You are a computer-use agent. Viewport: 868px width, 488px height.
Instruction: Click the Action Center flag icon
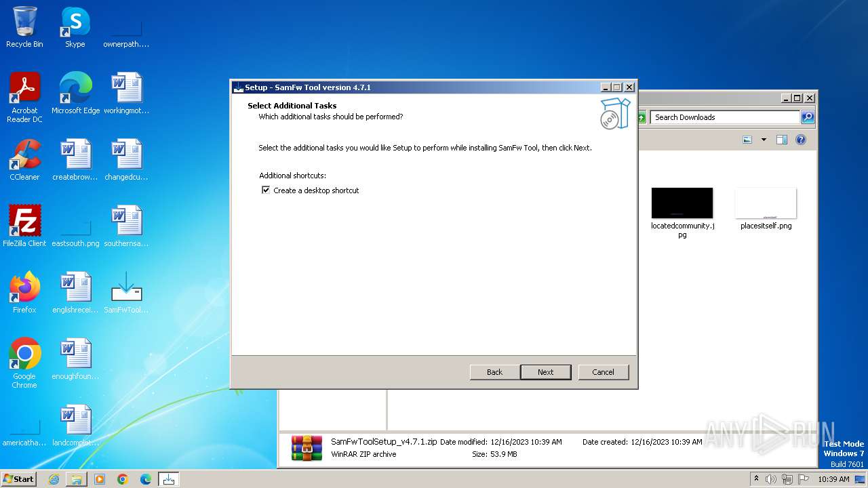tap(804, 479)
